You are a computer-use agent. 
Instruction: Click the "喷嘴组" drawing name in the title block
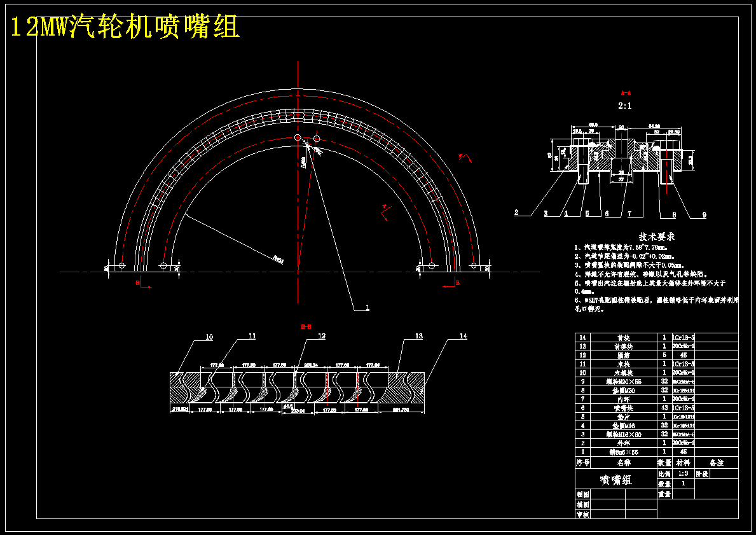[x=615, y=480]
